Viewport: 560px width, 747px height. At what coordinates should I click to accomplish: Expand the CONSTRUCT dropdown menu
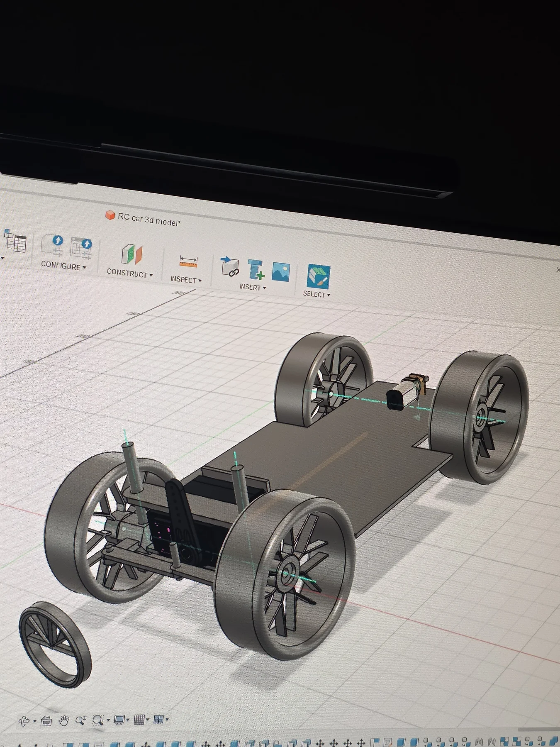(130, 273)
